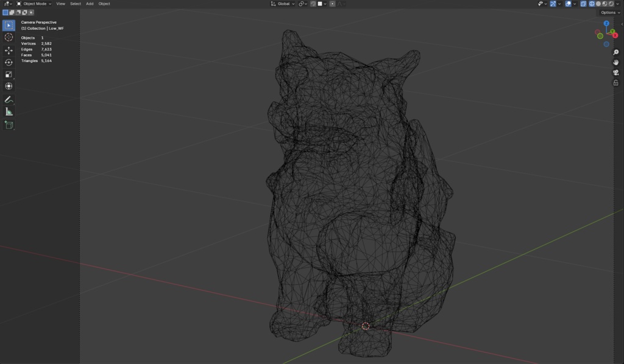The image size is (624, 364).
Task: Toggle the snap magnet button
Action: (x=313, y=4)
